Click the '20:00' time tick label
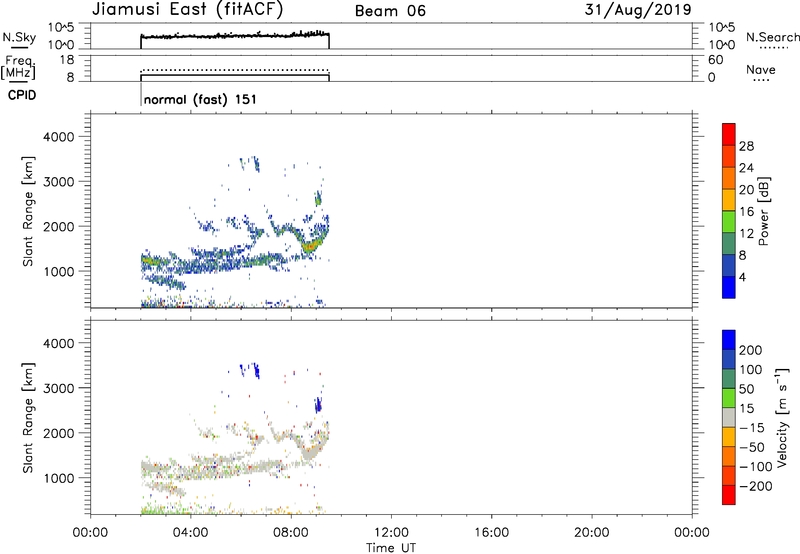Image resolution: width=800 pixels, height=554 pixels. click(x=592, y=533)
